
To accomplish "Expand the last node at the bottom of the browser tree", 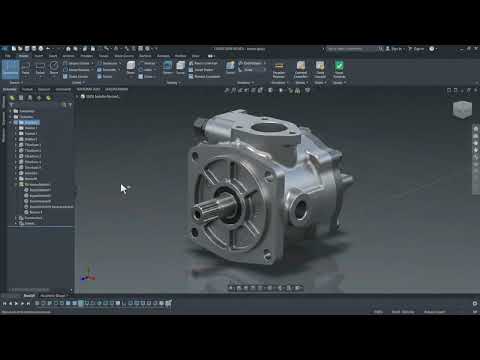I will (x=16, y=223).
